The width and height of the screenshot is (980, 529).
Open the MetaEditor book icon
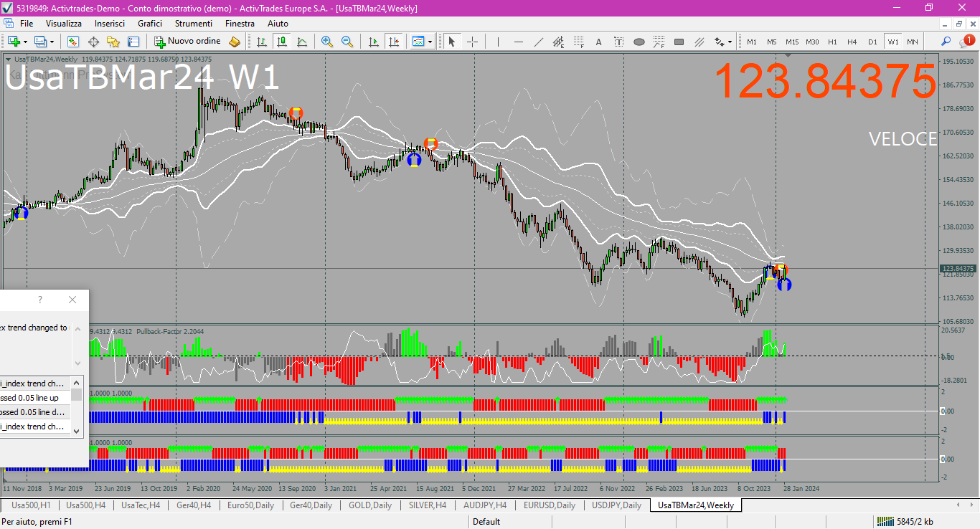[235, 42]
